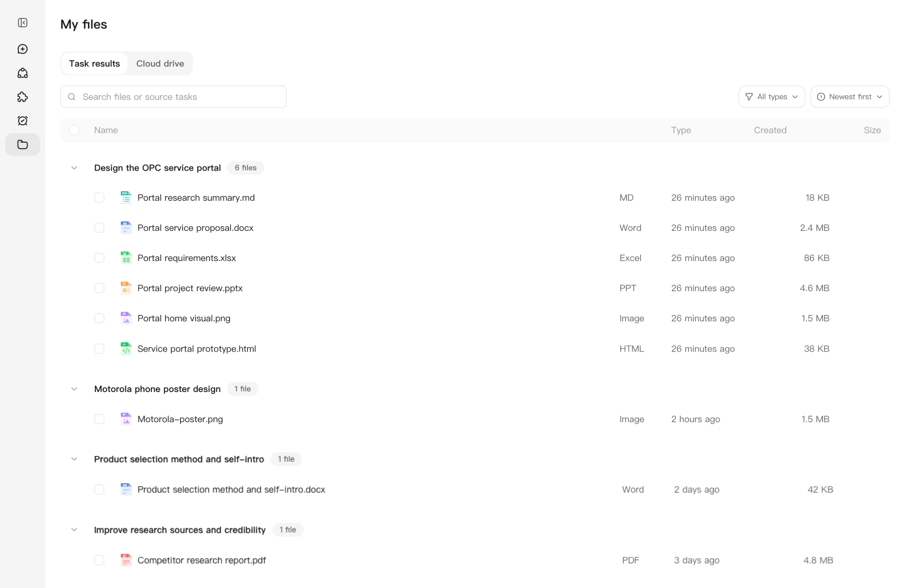The height and width of the screenshot is (588, 905).
Task: Open Portal home visual.png file
Action: tap(184, 318)
